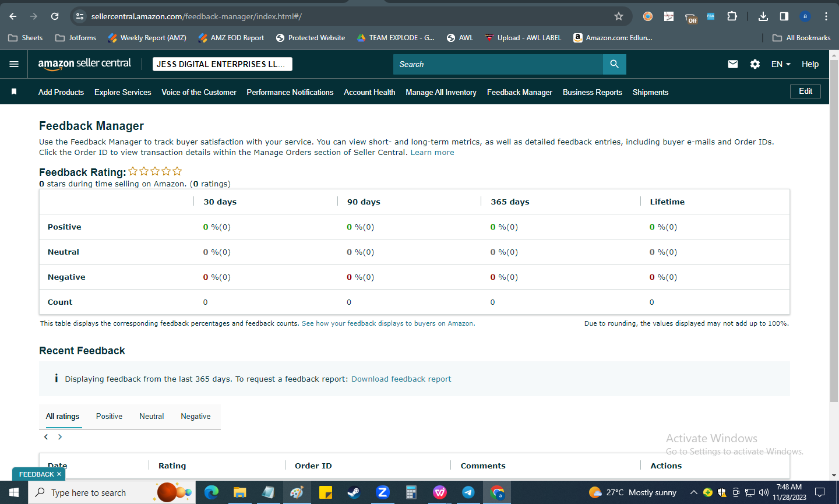Open Business Reports
839x504 pixels.
coord(593,92)
